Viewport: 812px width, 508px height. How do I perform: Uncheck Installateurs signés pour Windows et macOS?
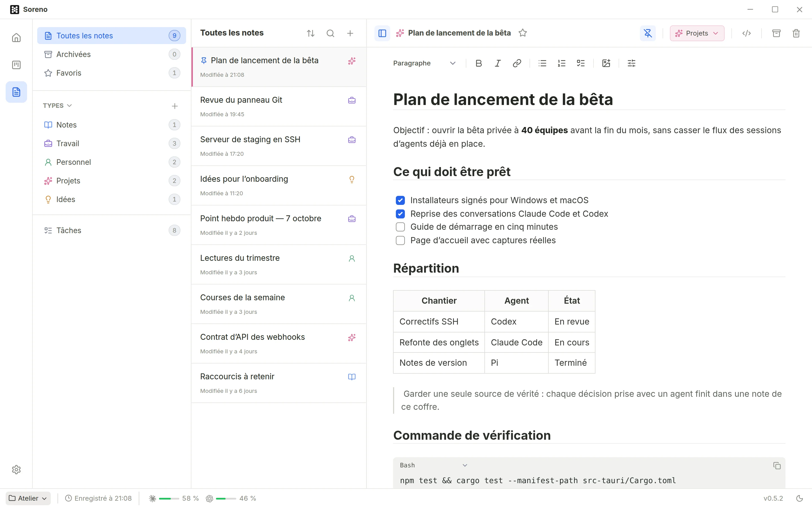pyautogui.click(x=400, y=200)
